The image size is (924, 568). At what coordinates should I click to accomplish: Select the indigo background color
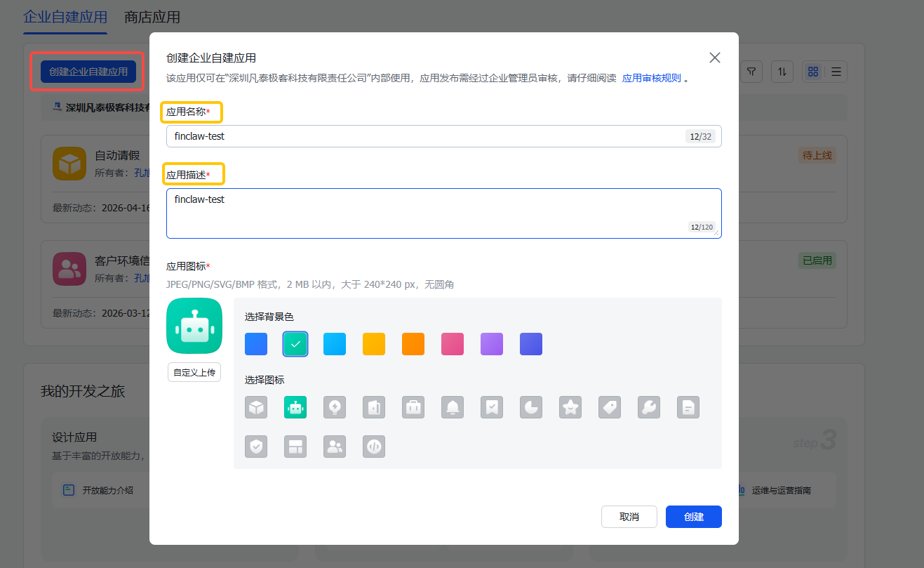point(531,344)
